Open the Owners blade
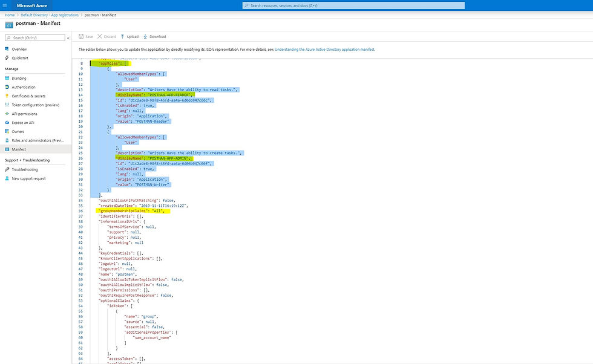Screen dimensions: 593x364 click(18, 132)
